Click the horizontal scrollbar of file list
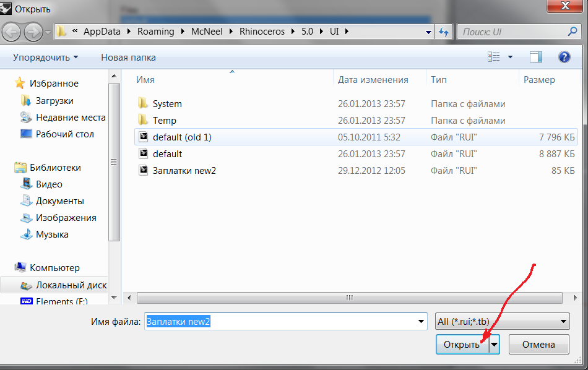This screenshot has width=588, height=370. point(350,298)
